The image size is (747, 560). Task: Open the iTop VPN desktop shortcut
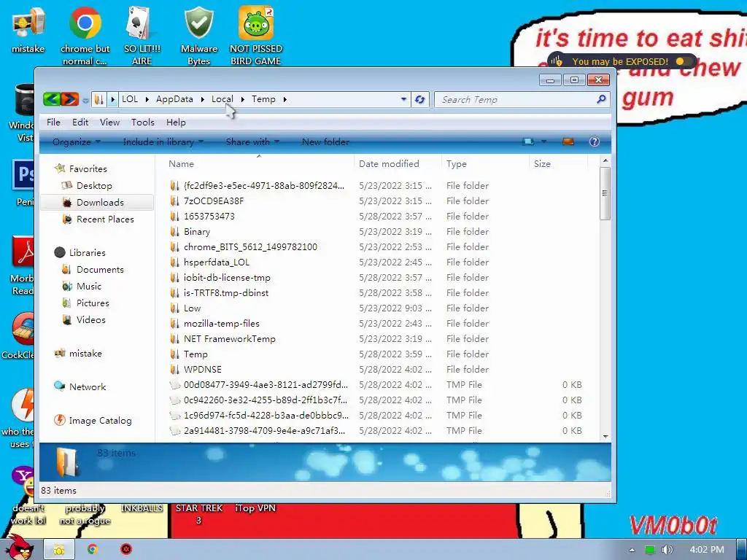pyautogui.click(x=255, y=508)
